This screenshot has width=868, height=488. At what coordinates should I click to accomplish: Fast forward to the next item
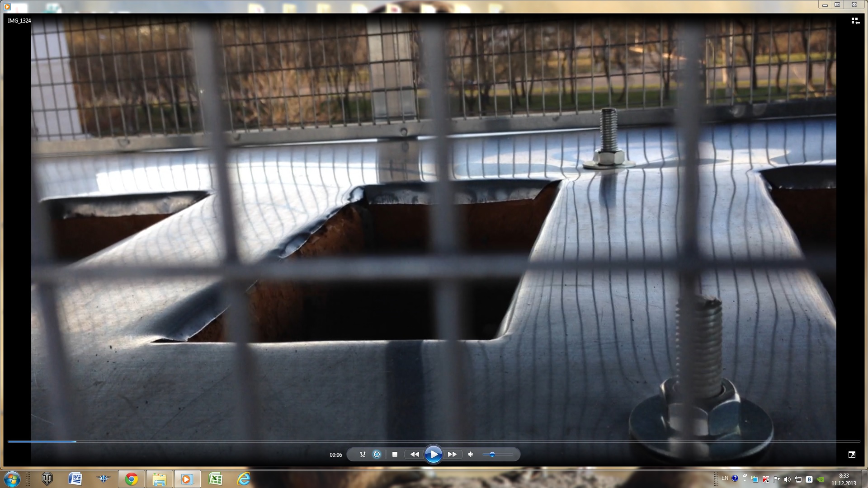(x=452, y=455)
